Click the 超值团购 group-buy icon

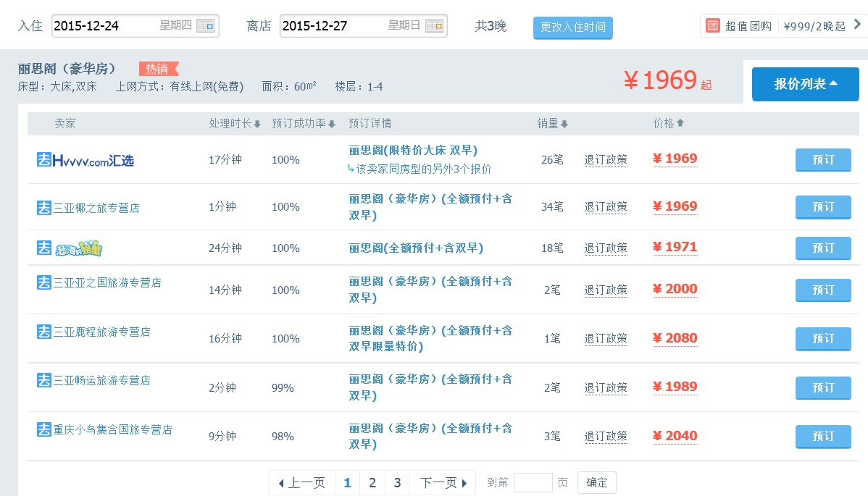pyautogui.click(x=713, y=26)
